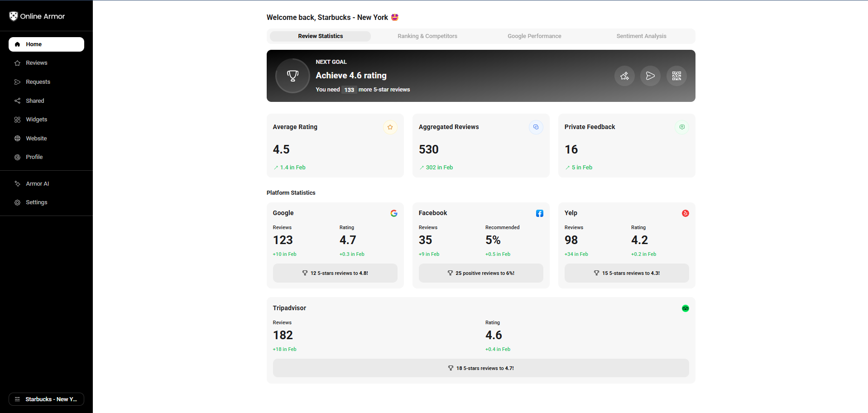Click the trophy next goal progress ring
868x413 pixels.
coord(293,76)
